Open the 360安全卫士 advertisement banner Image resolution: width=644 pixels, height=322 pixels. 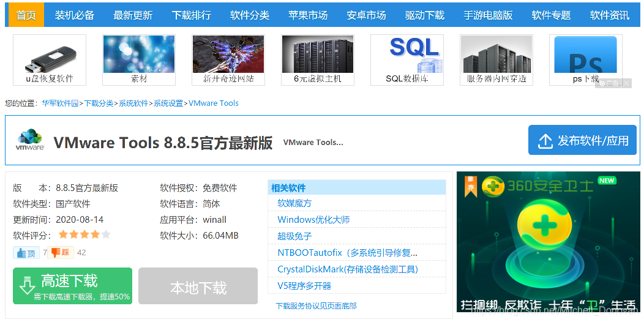point(549,242)
